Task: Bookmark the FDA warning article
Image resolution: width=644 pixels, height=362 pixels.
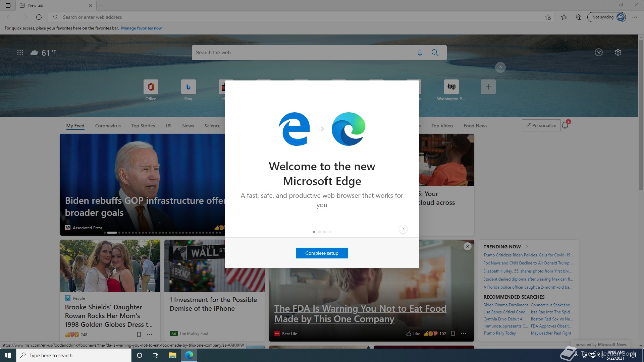Action: 453,334
